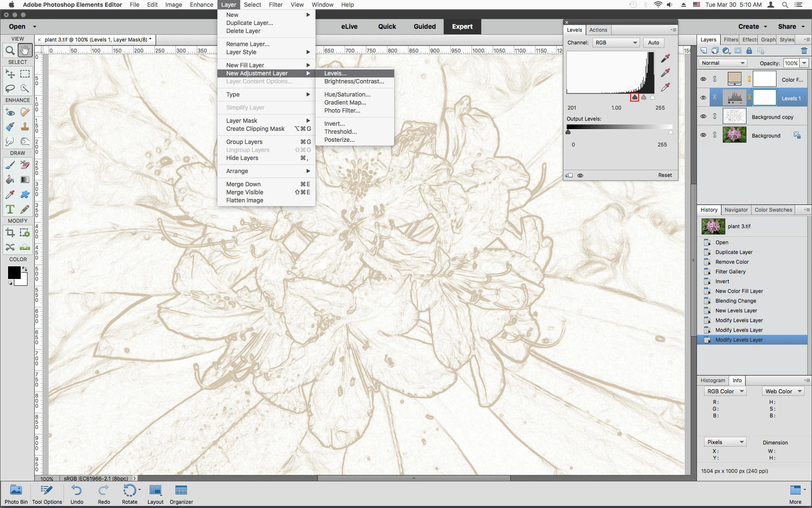The image size is (812, 508).
Task: Click the Auto button in Levels
Action: pyautogui.click(x=653, y=43)
